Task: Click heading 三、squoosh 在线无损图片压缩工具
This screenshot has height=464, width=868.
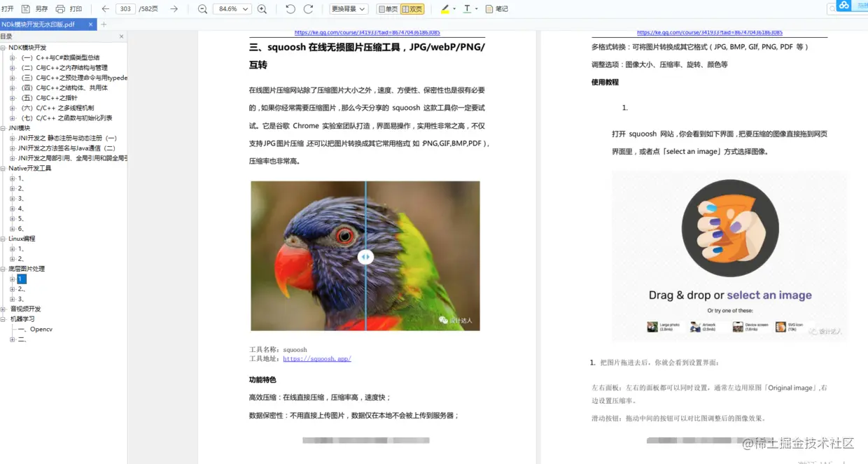Action: click(x=367, y=55)
